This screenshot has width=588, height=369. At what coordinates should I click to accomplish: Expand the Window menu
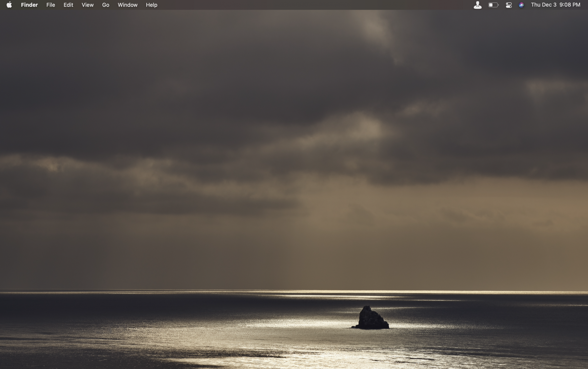pos(127,5)
